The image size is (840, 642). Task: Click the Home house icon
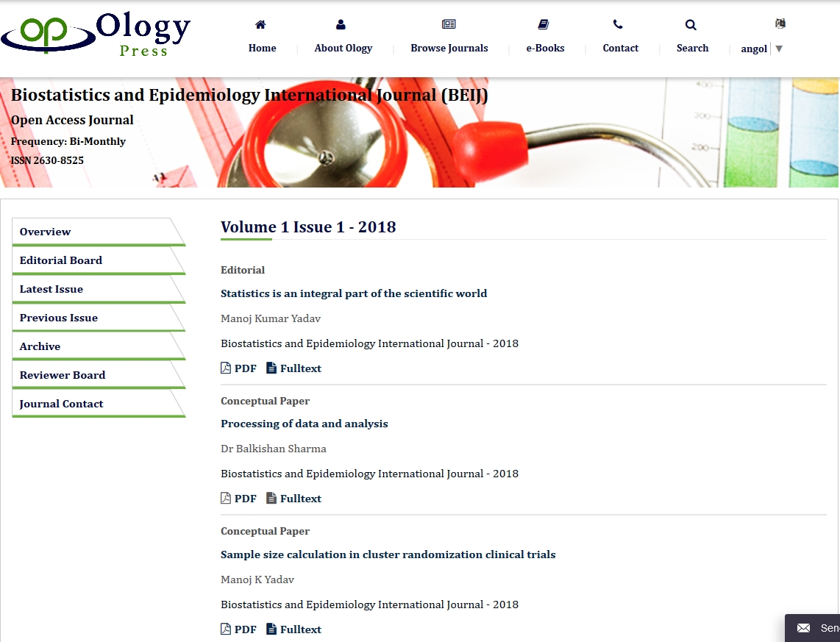click(x=260, y=24)
